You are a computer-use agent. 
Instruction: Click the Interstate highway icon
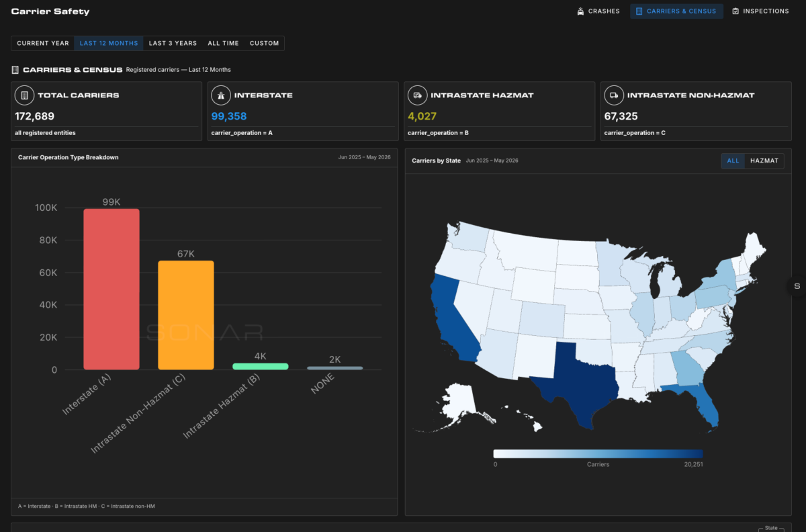(220, 95)
